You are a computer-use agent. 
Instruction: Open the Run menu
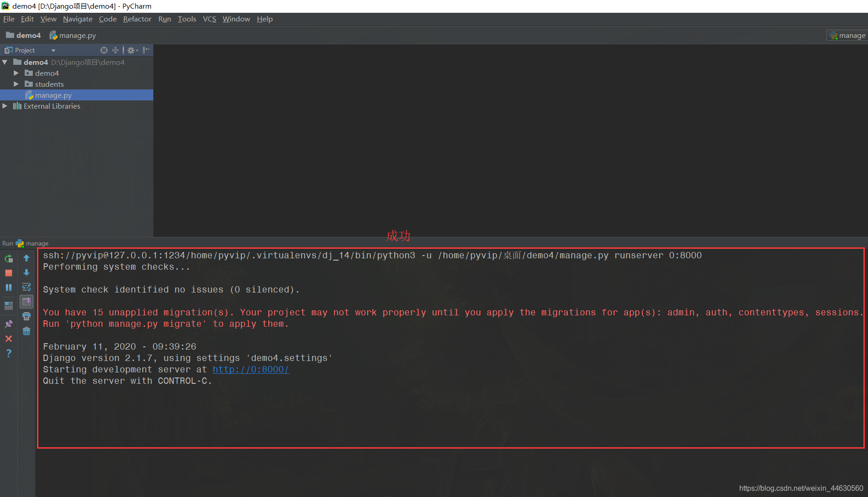pos(164,19)
